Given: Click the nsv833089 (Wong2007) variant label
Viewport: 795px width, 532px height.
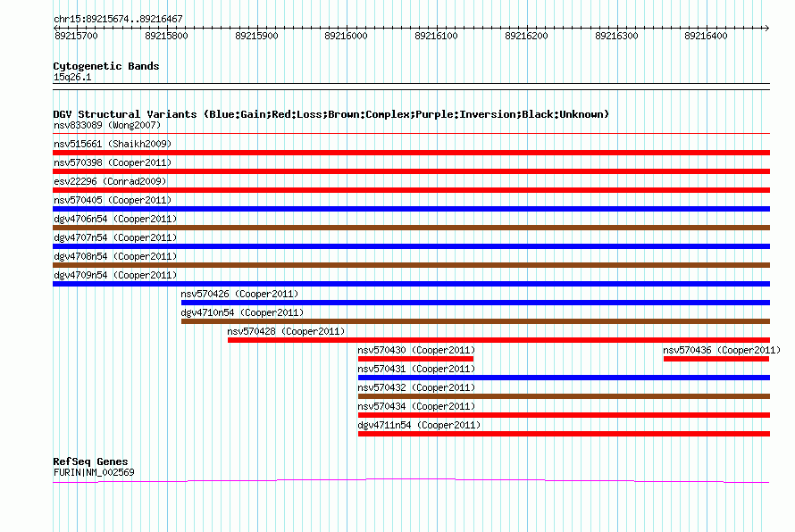Looking at the screenshot, I should 107,125.
